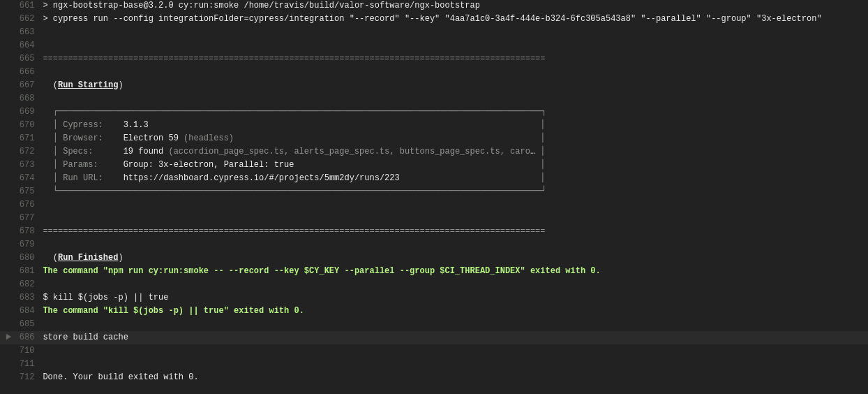Viewport: 868px width, 394px height.
Task: Click line number 674 beside Run URL
Action: coord(27,178)
